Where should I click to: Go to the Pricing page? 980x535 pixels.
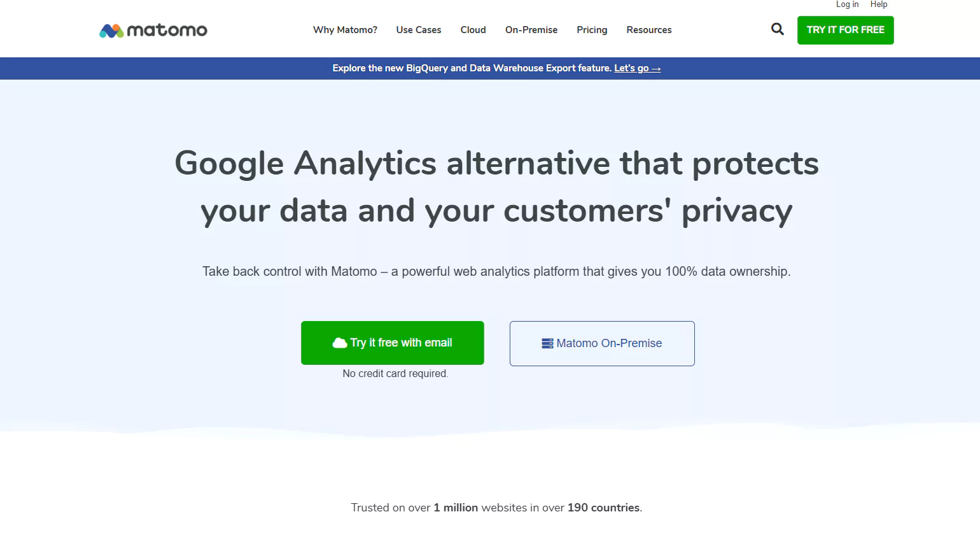(x=592, y=30)
